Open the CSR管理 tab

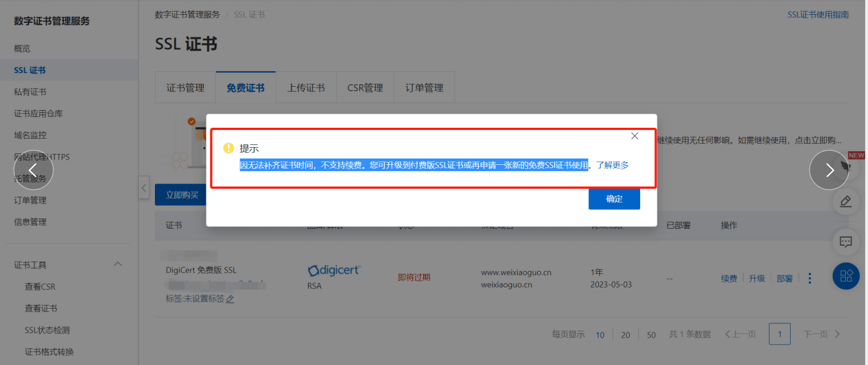coord(365,88)
